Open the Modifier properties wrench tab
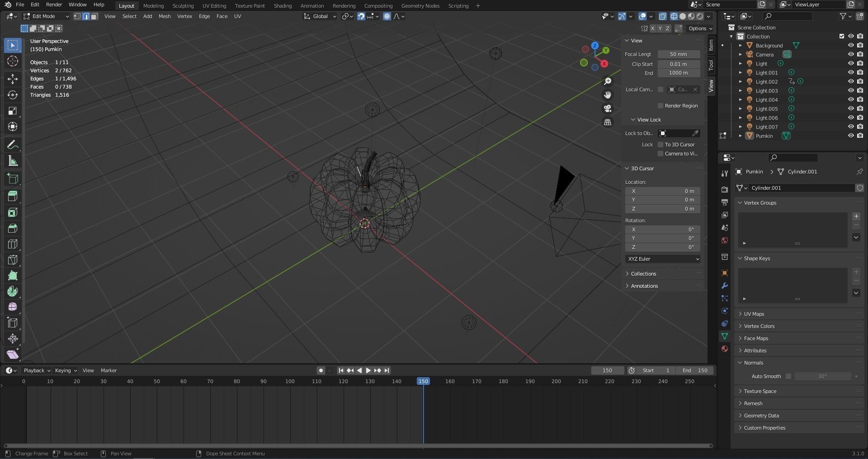The width and height of the screenshot is (868, 459). coord(725,286)
